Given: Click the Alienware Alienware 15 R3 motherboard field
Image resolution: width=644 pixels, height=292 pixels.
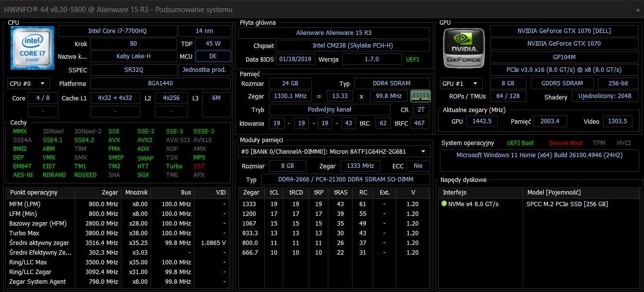Looking at the screenshot, I should [x=334, y=33].
